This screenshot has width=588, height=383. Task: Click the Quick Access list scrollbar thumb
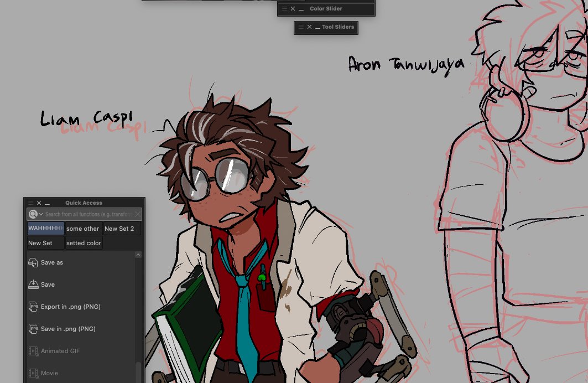138,372
